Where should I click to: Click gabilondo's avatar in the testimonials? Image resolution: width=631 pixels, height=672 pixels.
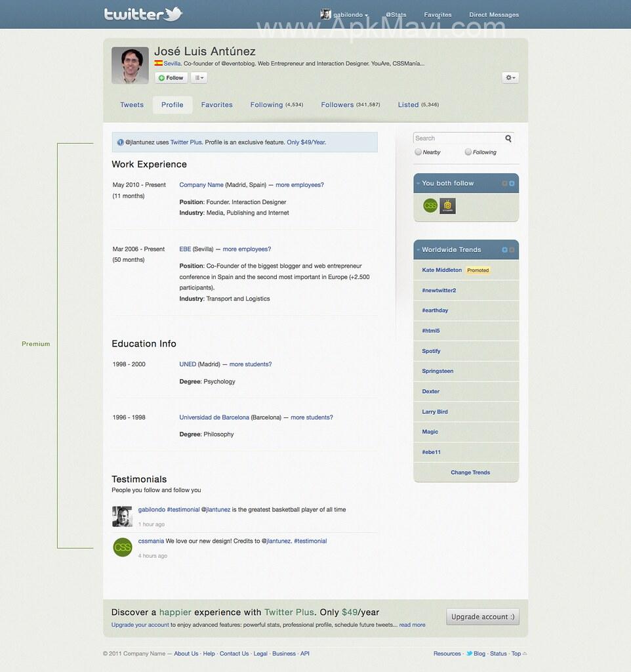click(x=122, y=516)
